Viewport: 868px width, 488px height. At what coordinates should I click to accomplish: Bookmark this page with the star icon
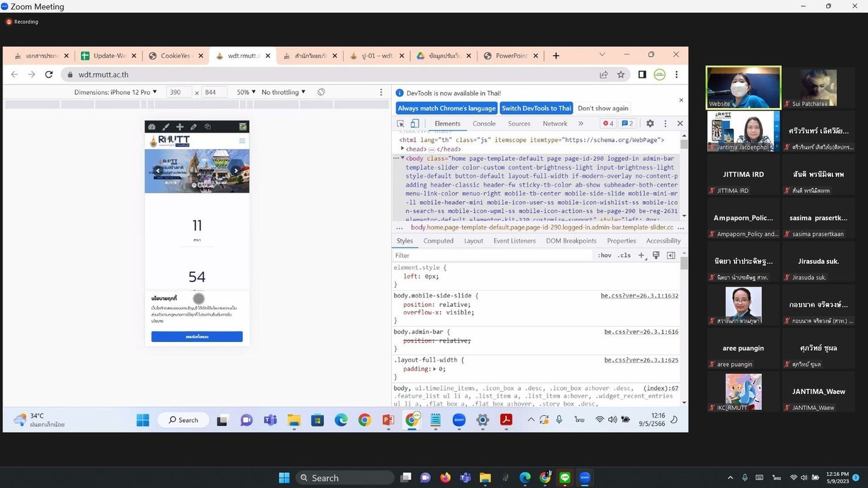pos(621,75)
